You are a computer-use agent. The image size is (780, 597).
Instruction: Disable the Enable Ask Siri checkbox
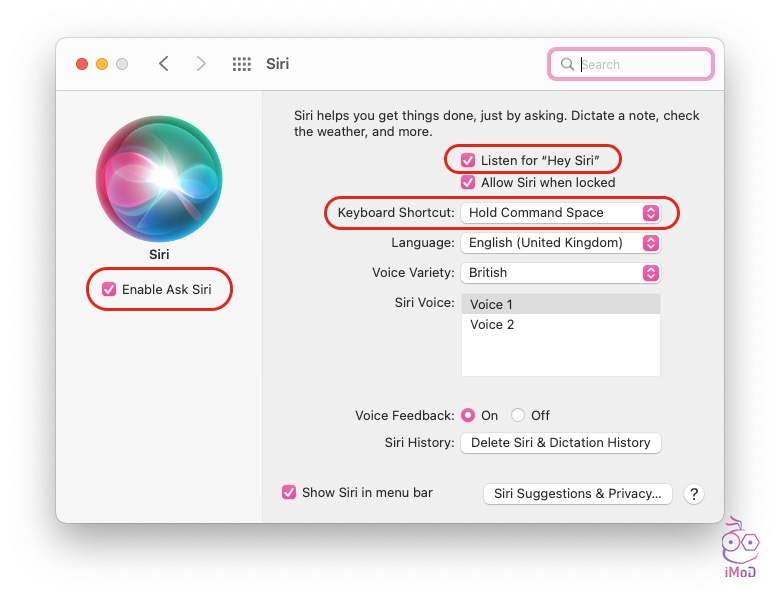point(109,290)
